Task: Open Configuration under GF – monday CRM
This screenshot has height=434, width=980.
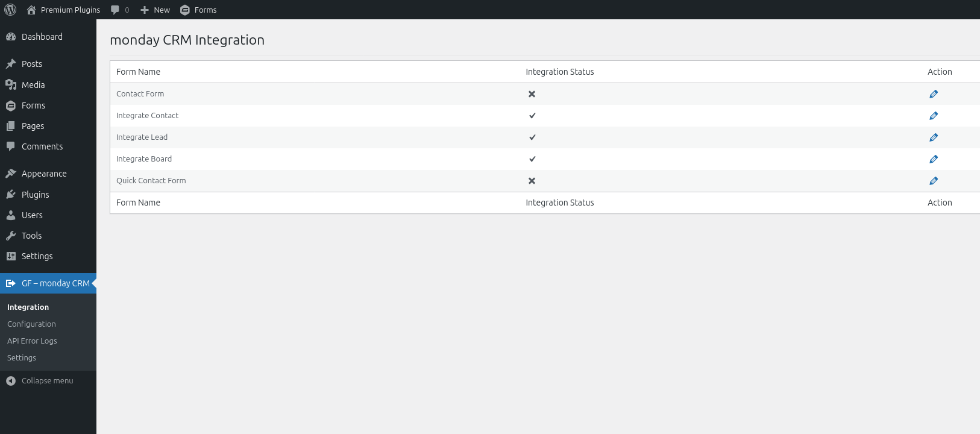Action: pyautogui.click(x=31, y=324)
